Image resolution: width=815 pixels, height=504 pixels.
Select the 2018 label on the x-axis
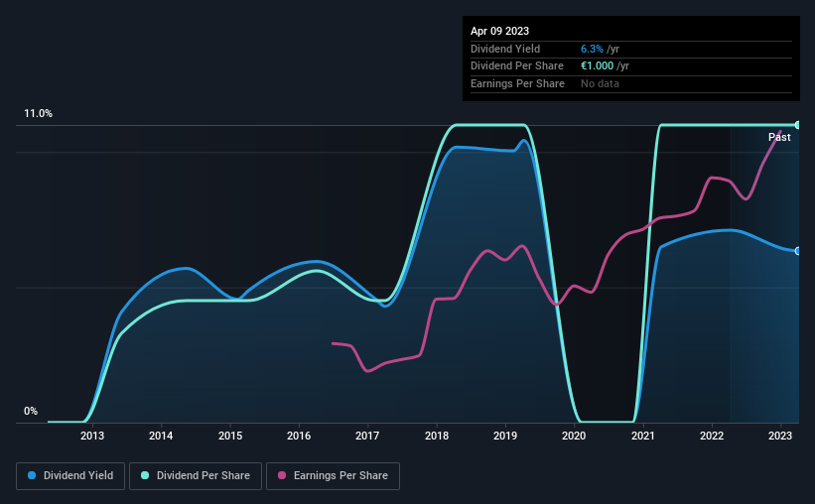437,436
